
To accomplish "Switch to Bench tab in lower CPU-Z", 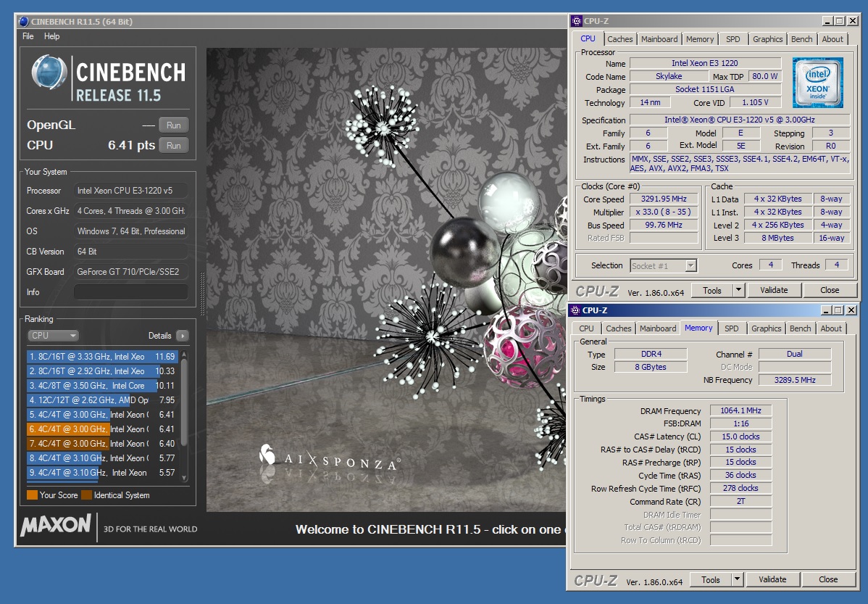I will (x=800, y=328).
